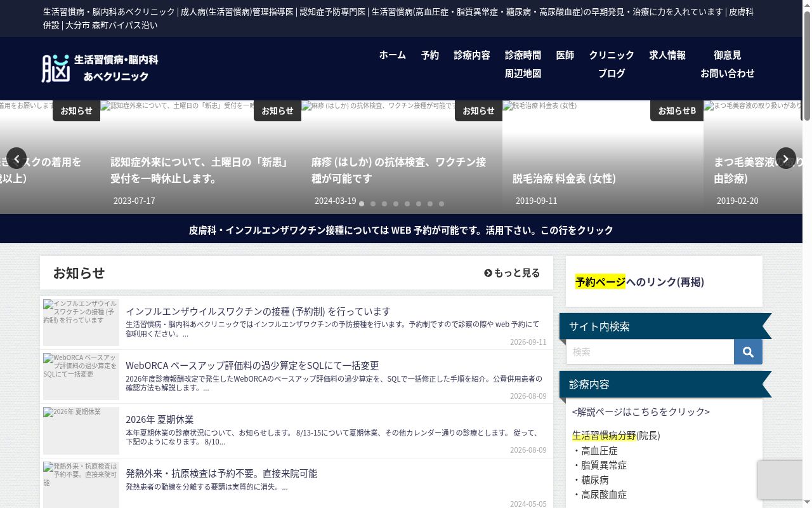Open 認知症外来 土曜日の新患 carousel slide
The width and height of the screenshot is (812, 508).
tap(200, 157)
